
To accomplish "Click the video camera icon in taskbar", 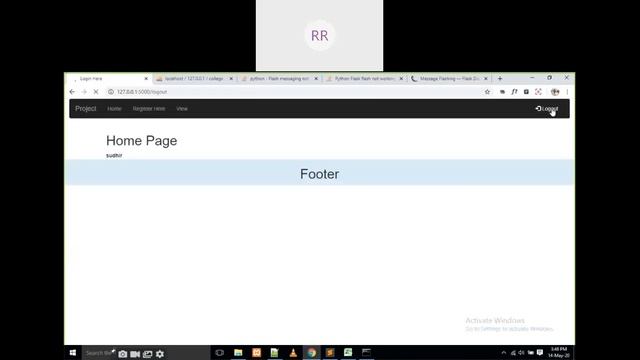I will point(135,354).
